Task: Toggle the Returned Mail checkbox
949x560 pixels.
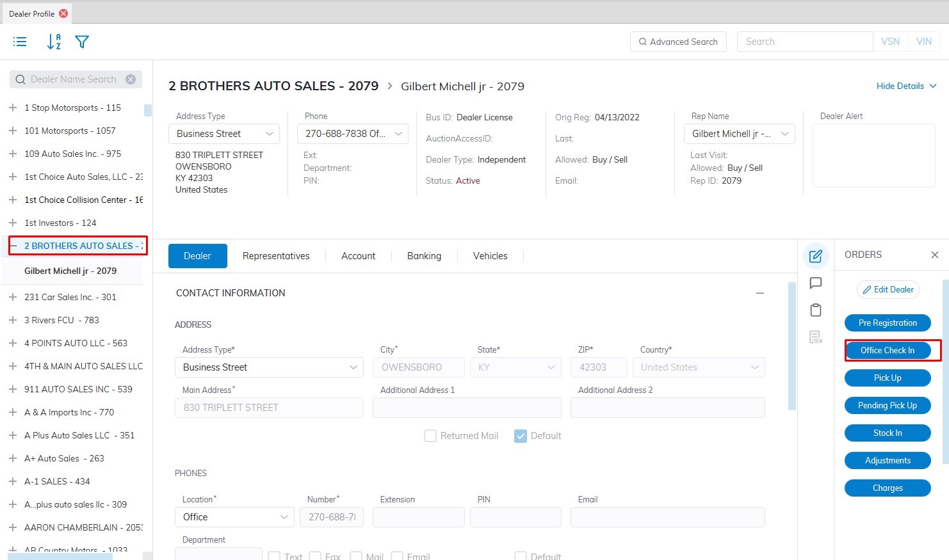Action: [x=430, y=436]
